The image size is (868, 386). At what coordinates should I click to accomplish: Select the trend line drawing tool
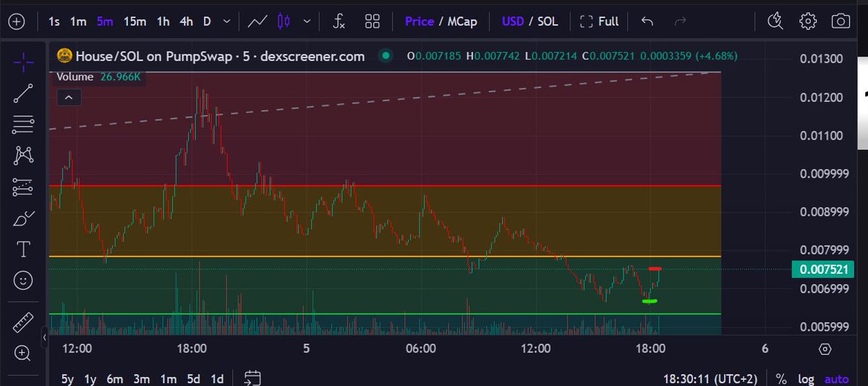pyautogui.click(x=23, y=94)
